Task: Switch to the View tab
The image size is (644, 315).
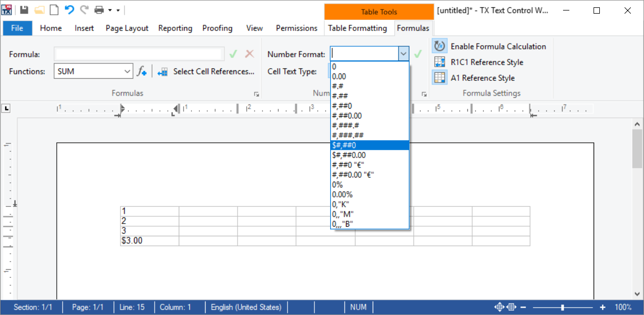Action: (x=254, y=28)
